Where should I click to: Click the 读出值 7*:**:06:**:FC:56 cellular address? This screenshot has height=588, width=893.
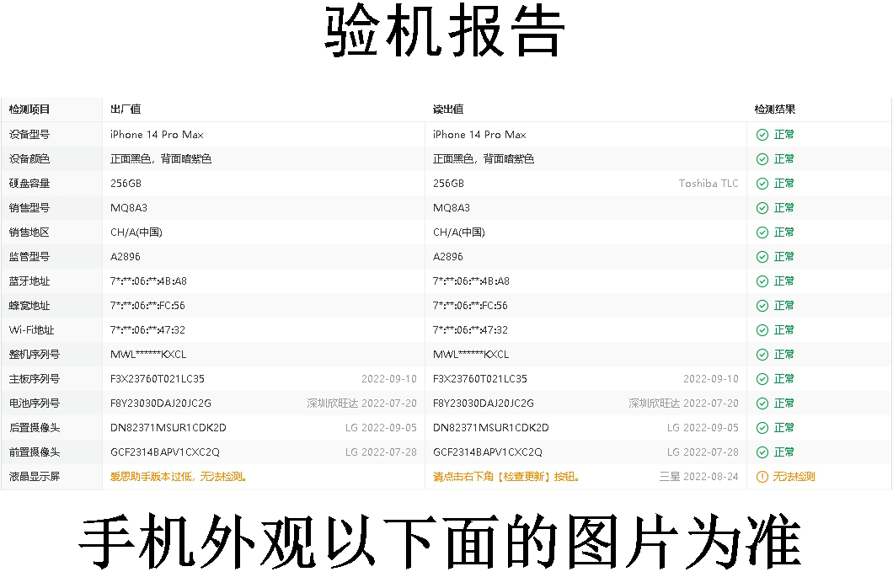[470, 307]
